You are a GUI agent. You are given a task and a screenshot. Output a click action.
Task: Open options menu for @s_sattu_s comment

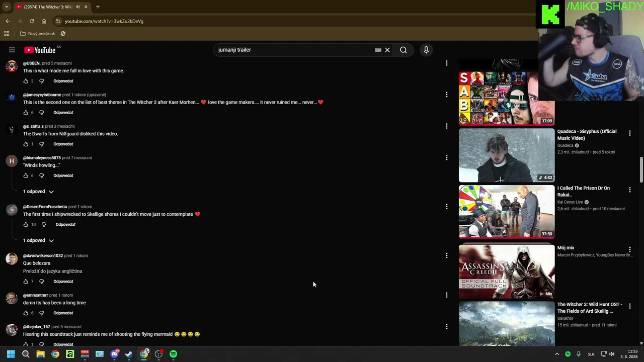coord(446,126)
